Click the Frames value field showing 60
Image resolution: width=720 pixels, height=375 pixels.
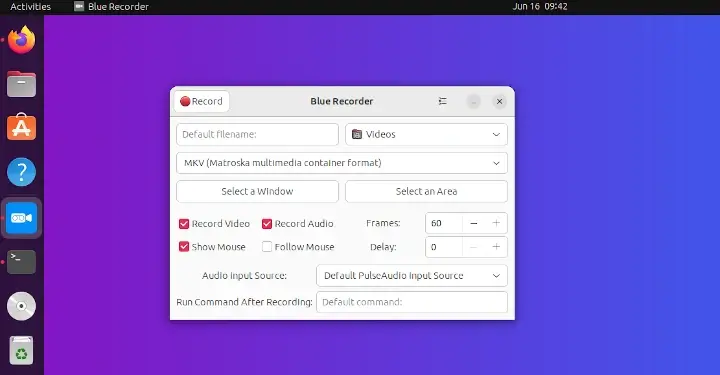(444, 223)
